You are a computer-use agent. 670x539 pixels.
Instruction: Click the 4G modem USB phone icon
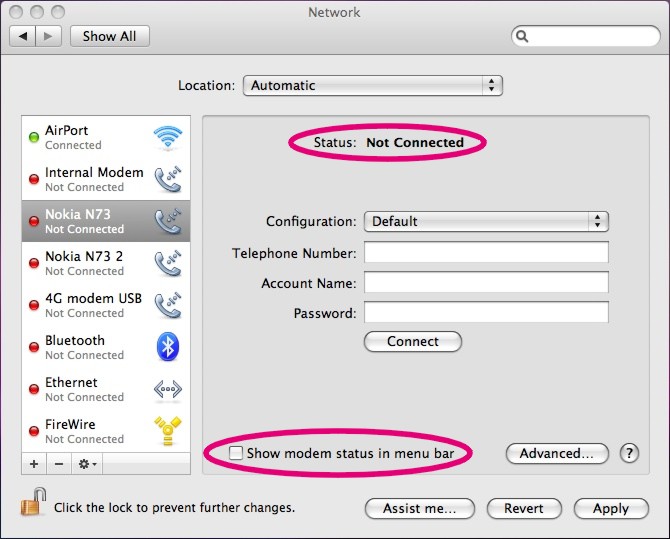pyautogui.click(x=168, y=305)
